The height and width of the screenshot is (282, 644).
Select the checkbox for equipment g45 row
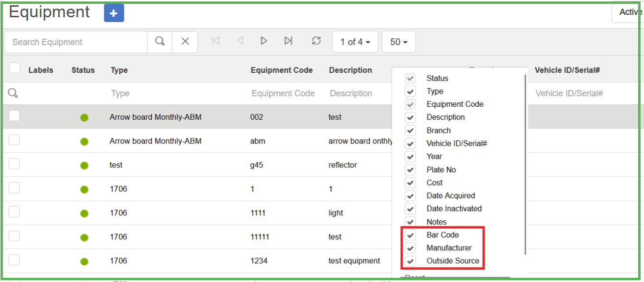point(14,164)
